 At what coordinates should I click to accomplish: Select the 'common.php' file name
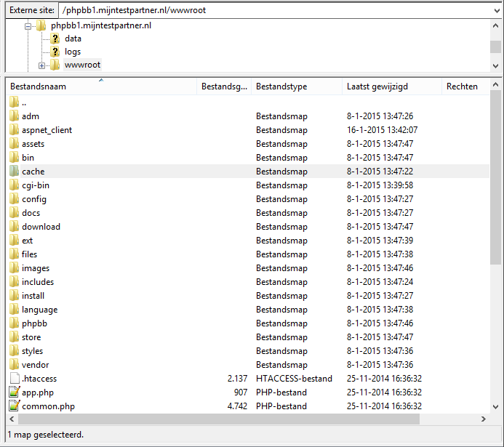tap(48, 406)
